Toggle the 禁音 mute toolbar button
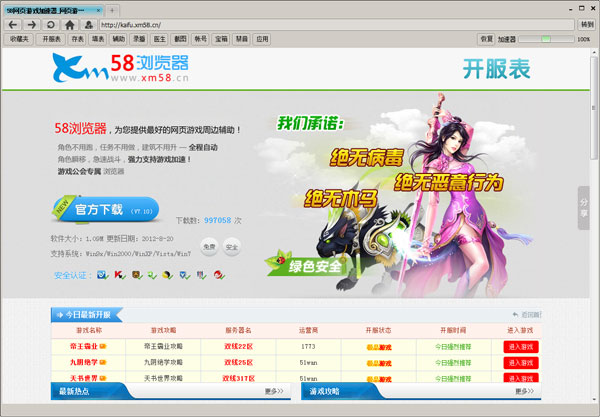This screenshot has height=417, width=600. coord(241,39)
